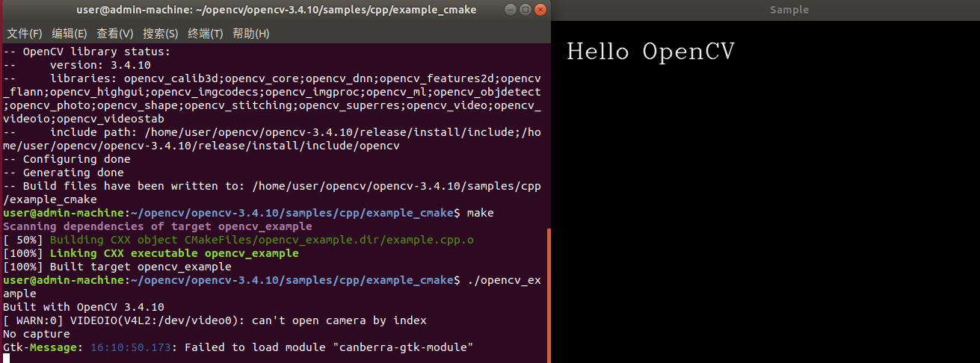Open the 搜索(S) menu

pyautogui.click(x=161, y=34)
